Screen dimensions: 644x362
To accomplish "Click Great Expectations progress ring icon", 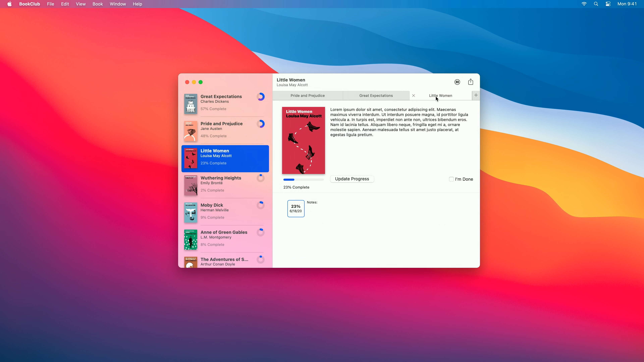I will [x=260, y=97].
